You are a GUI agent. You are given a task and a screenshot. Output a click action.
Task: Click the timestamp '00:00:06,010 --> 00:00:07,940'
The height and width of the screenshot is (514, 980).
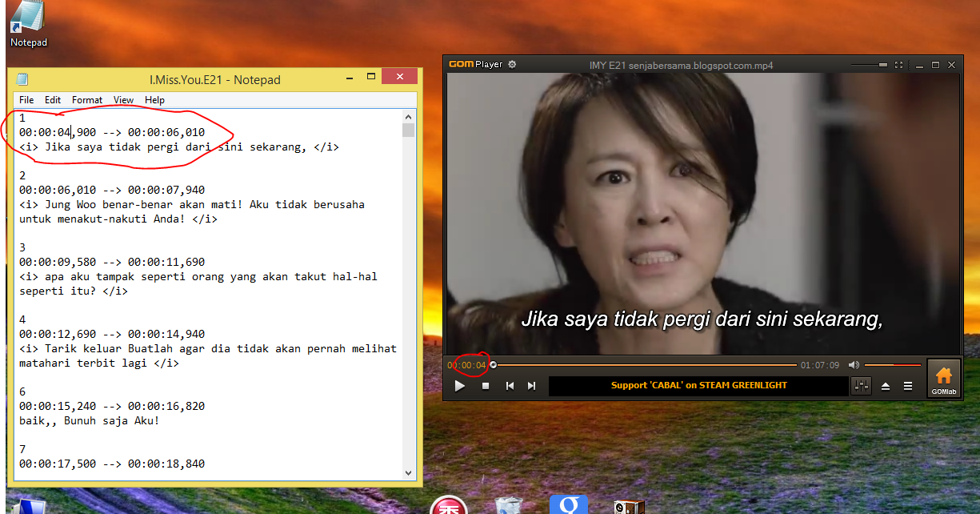click(112, 190)
